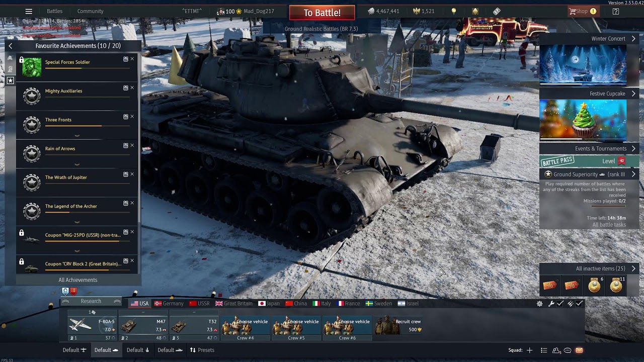Screen dimensions: 644x362
Task: Open Golden Eagles balance 1,521
Action: click(x=424, y=11)
